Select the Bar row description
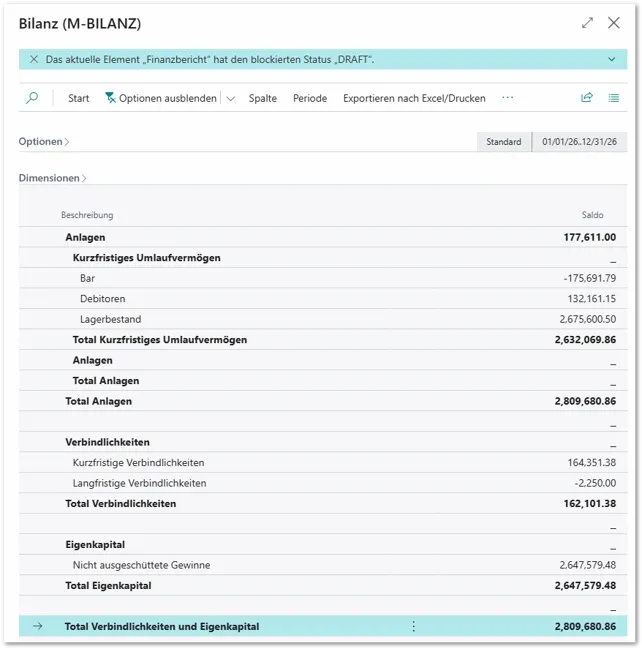Screen dimensions: 642x649 tap(87, 278)
